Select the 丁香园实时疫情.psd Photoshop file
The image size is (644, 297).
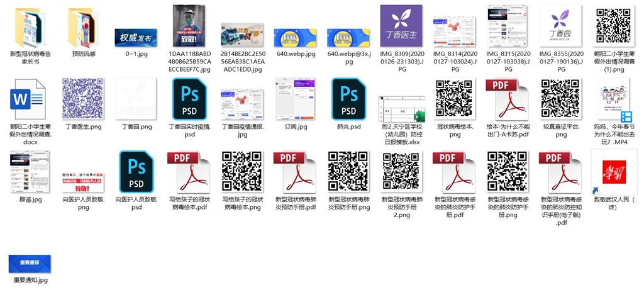(x=189, y=99)
